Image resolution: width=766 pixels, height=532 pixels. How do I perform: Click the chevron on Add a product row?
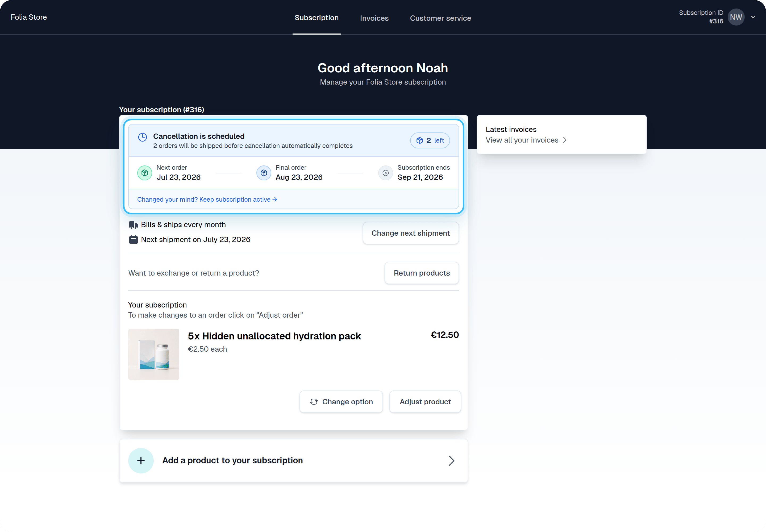click(451, 461)
